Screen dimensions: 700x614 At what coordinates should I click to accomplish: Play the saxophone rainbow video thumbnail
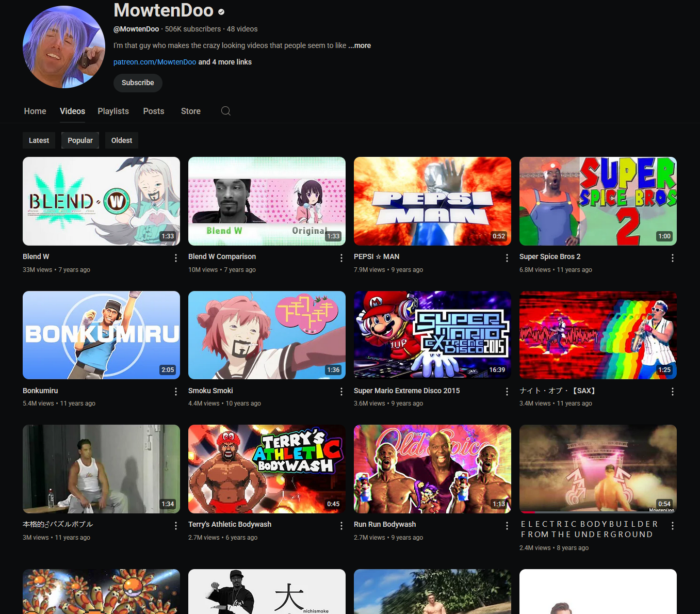click(598, 335)
